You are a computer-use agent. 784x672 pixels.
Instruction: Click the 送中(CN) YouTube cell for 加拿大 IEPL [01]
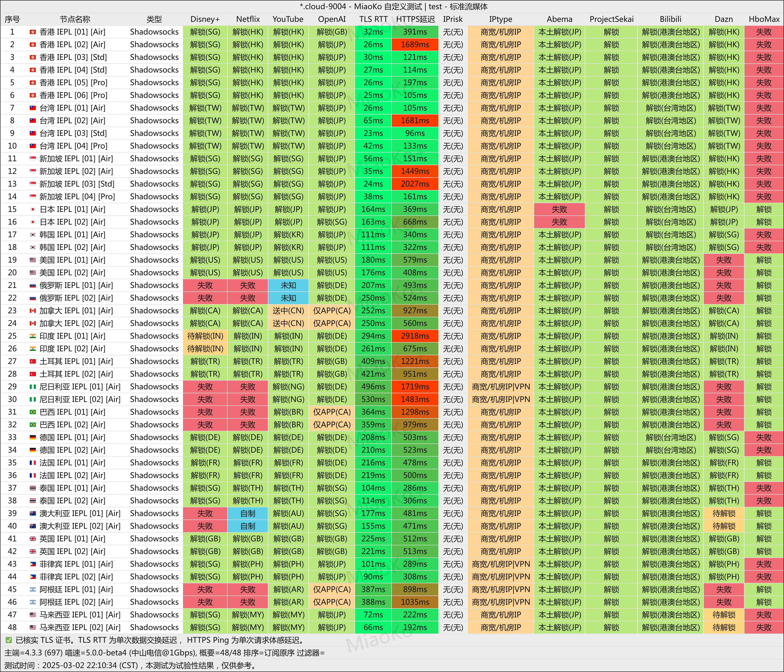(x=288, y=311)
